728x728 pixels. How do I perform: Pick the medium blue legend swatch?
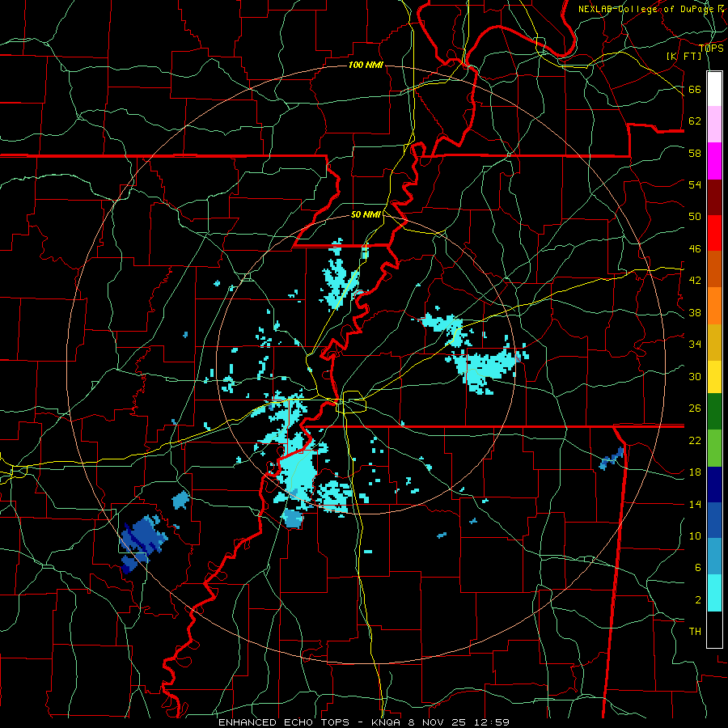click(714, 520)
